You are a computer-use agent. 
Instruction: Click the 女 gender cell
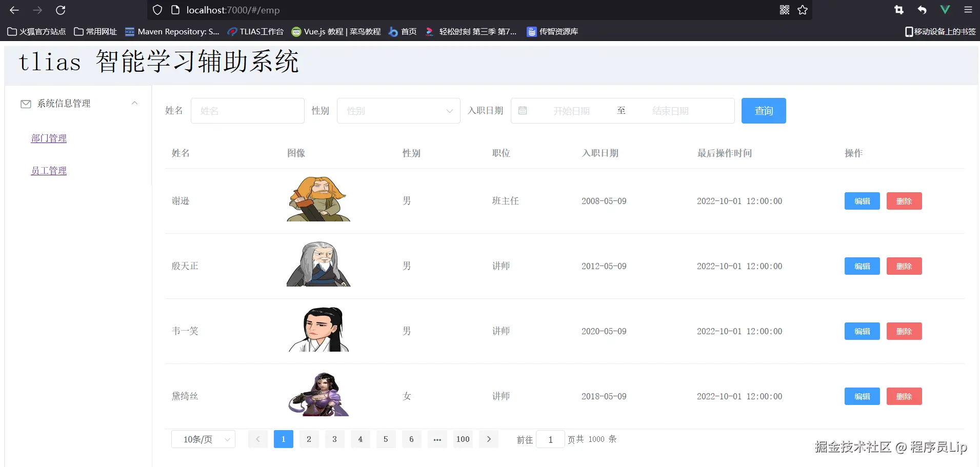(x=407, y=396)
